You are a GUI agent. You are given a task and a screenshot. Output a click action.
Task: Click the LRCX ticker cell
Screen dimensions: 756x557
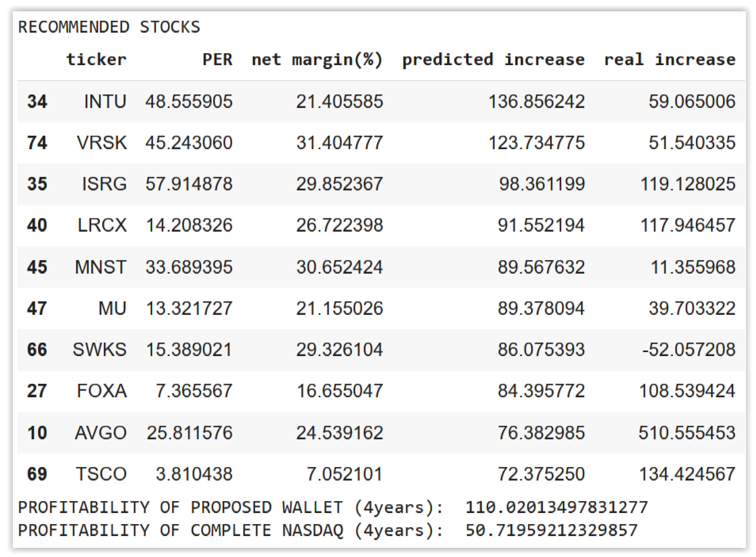pos(102,225)
